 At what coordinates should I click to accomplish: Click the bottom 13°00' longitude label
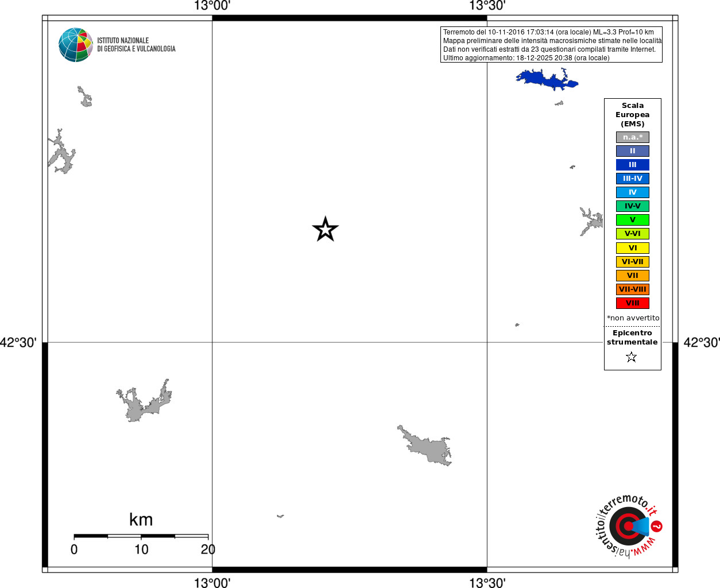[x=212, y=583]
